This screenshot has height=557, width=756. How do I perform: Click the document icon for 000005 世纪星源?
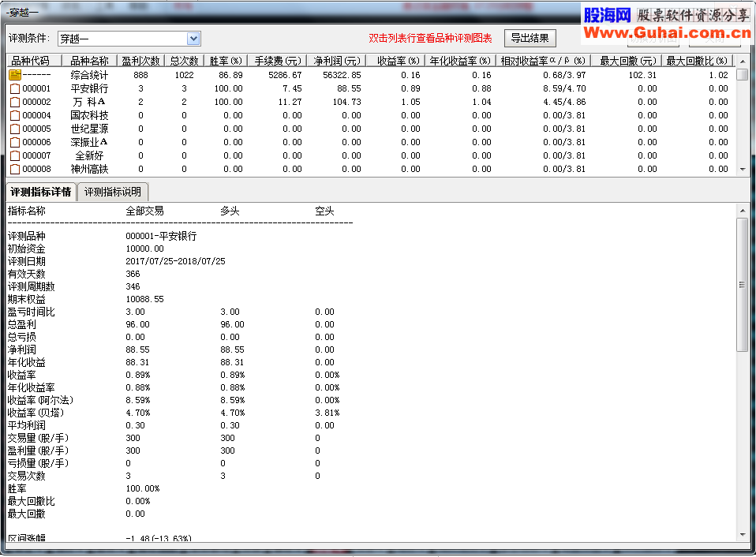(15, 129)
